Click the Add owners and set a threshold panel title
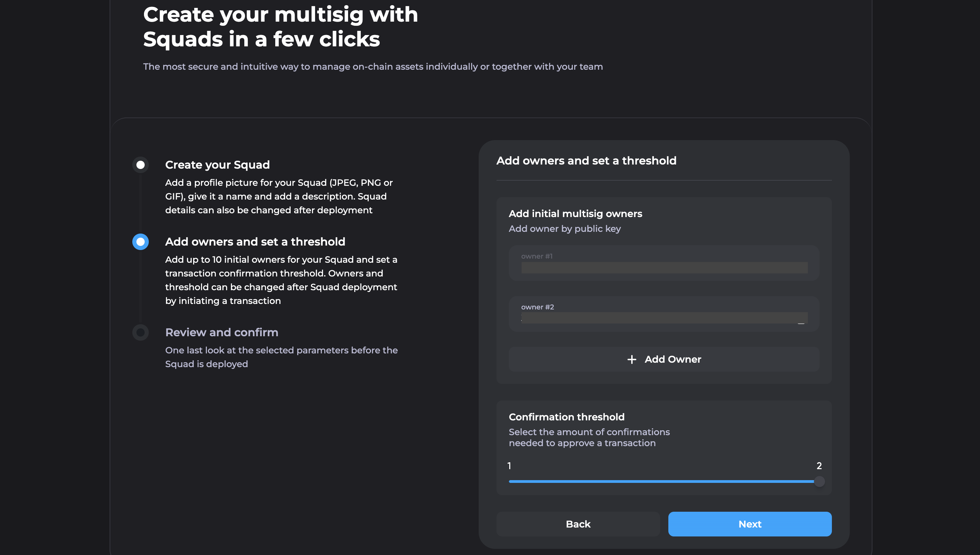Image resolution: width=980 pixels, height=555 pixels. [586, 160]
